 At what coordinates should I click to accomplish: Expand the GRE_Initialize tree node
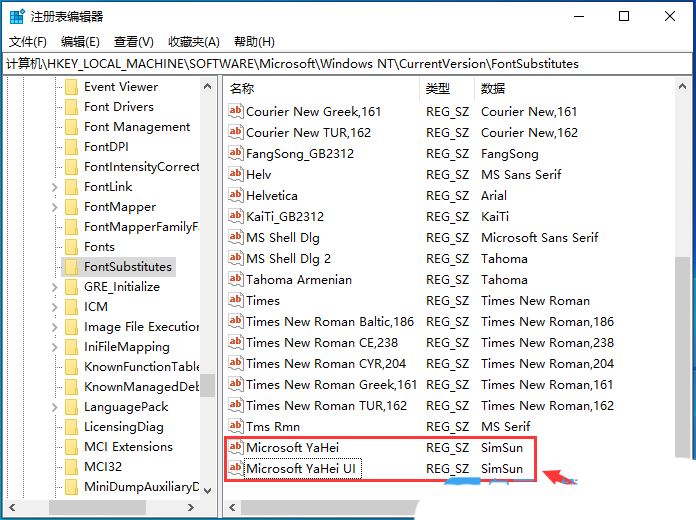click(x=55, y=287)
